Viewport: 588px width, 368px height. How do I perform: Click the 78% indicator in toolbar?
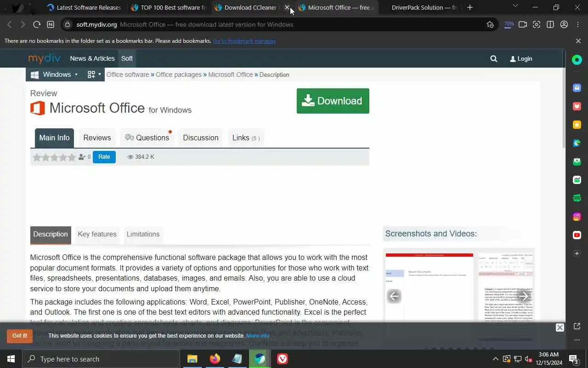(509, 24)
